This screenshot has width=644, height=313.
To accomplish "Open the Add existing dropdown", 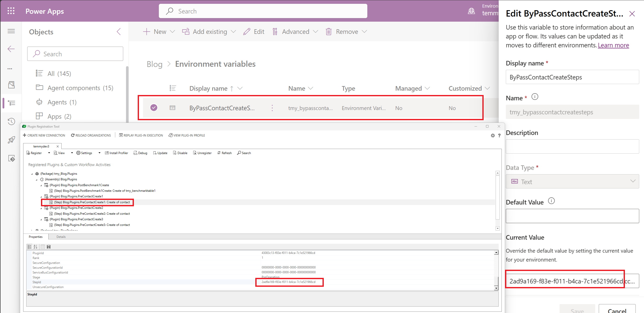I will (x=233, y=32).
